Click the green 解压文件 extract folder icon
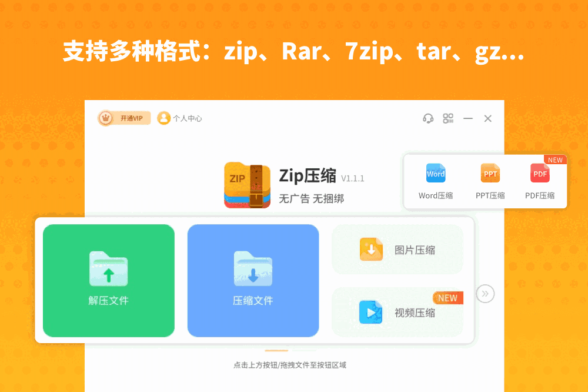The width and height of the screenshot is (588, 392). click(108, 268)
